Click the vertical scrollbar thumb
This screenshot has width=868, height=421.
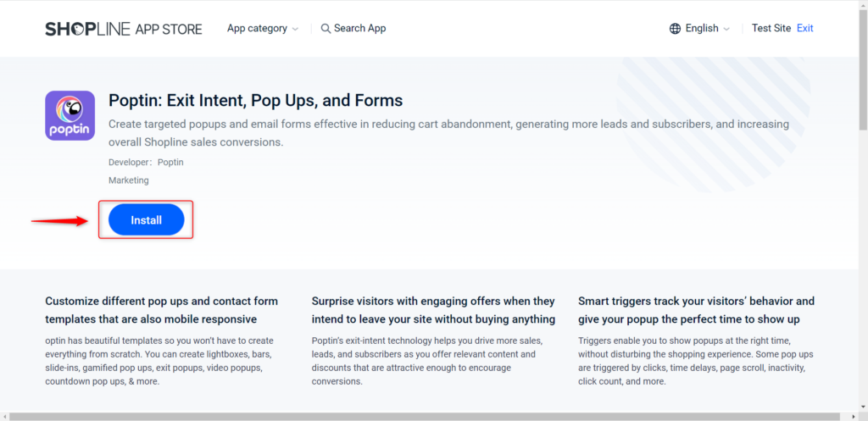[863, 69]
